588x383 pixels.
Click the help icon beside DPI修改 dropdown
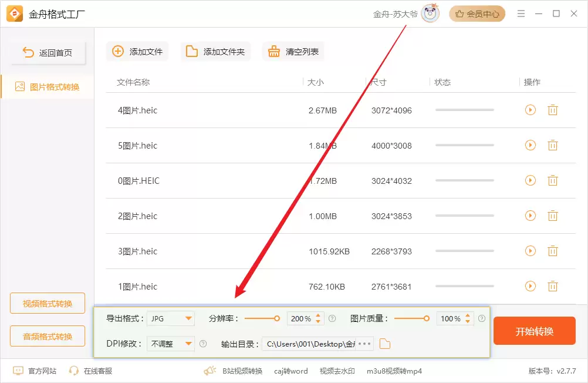(x=203, y=344)
